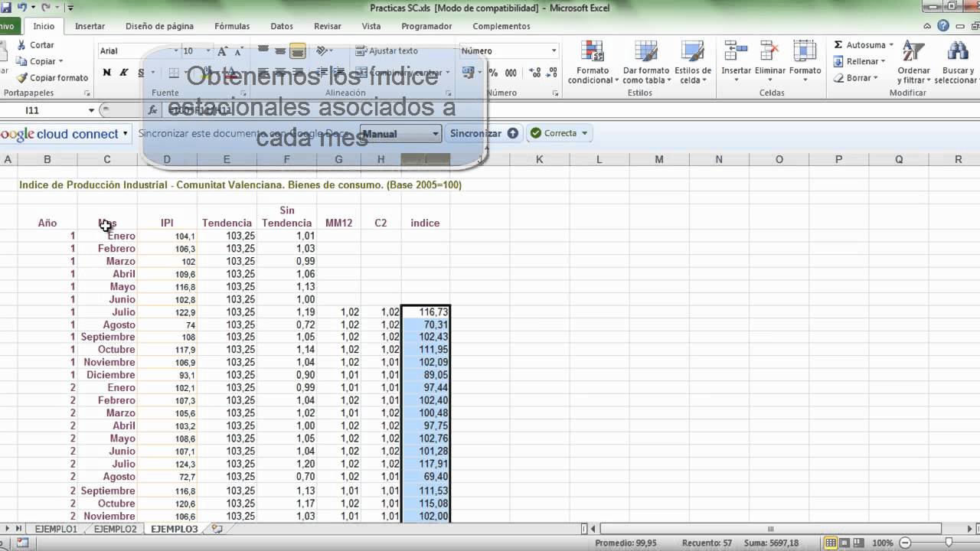Switch to the EJEMPLO2 sheet tab
This screenshot has height=551, width=980.
(115, 529)
